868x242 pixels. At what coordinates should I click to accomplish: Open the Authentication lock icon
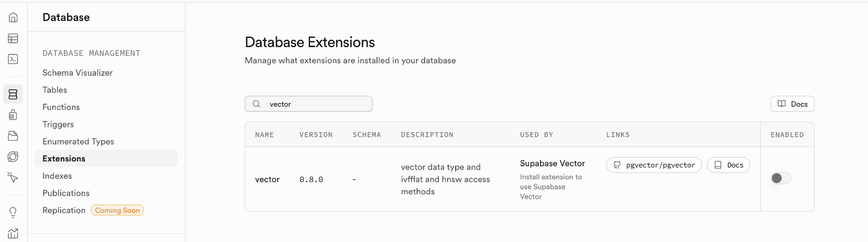pos(13,115)
